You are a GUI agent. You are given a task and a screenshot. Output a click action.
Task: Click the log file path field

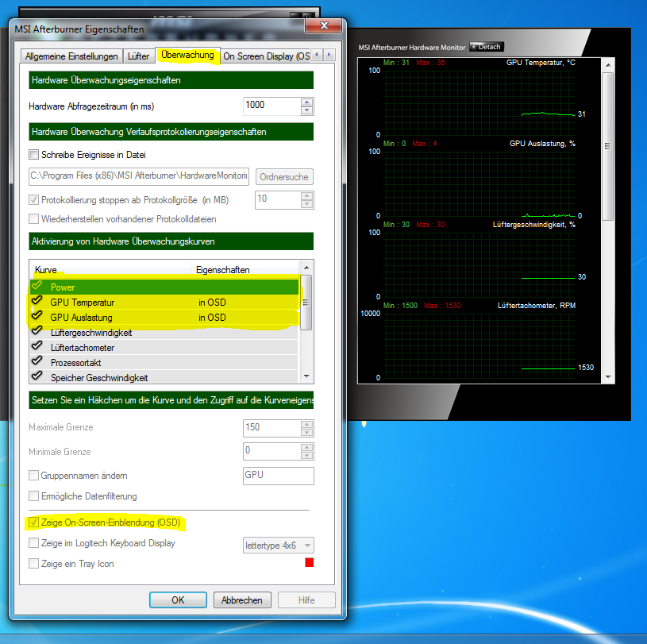tap(139, 176)
